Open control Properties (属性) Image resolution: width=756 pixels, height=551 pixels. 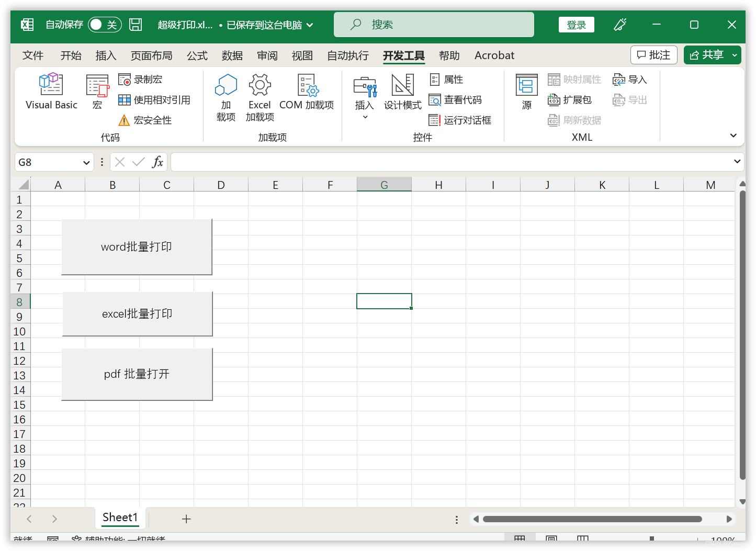click(x=446, y=80)
